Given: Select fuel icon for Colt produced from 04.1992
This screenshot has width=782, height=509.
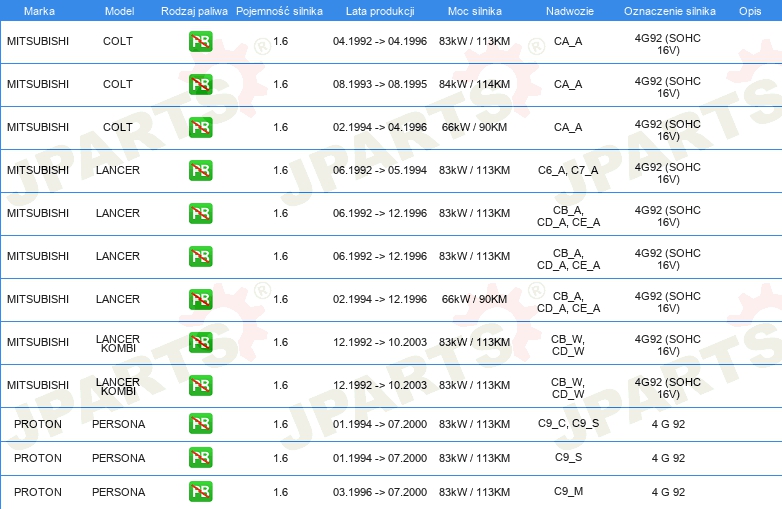Looking at the screenshot, I should click(x=200, y=42).
